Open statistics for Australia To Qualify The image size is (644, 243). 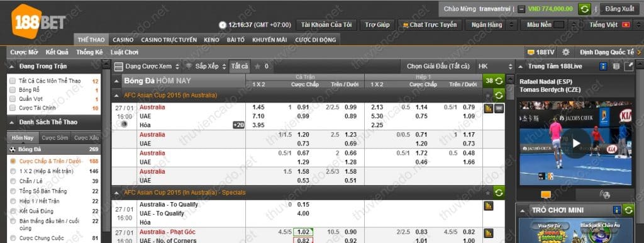point(488,206)
